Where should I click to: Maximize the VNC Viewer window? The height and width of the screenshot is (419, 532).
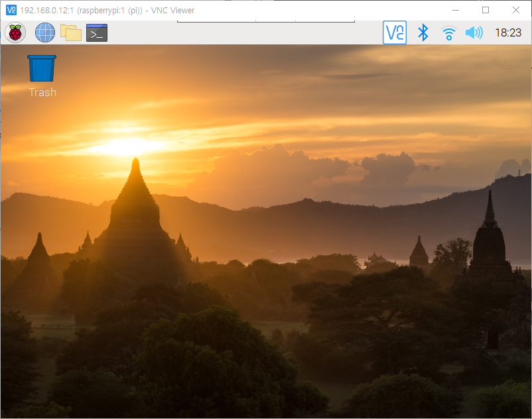pyautogui.click(x=486, y=10)
